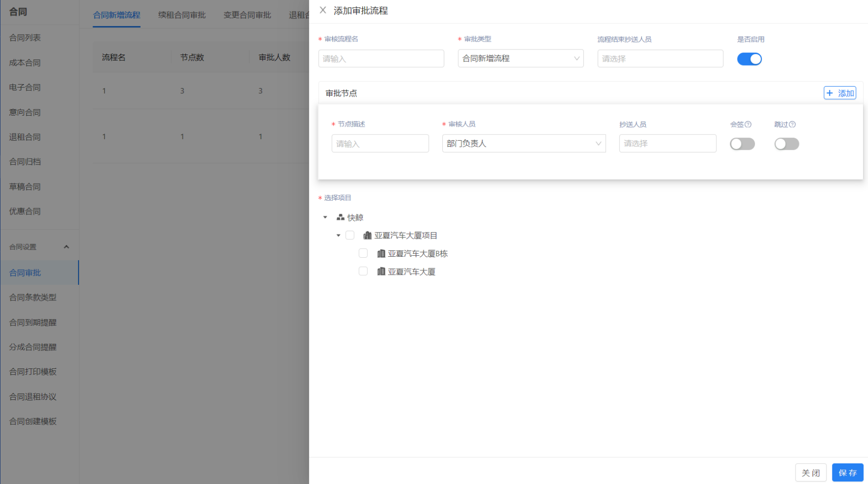The width and height of the screenshot is (868, 484).
Task: Click the organization icon beside 快鲸
Action: pyautogui.click(x=340, y=217)
